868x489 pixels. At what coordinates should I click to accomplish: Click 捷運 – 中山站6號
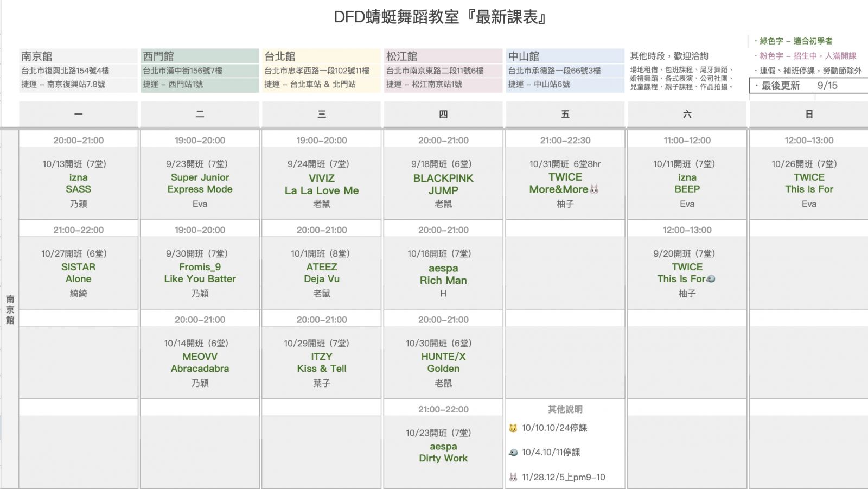[539, 85]
